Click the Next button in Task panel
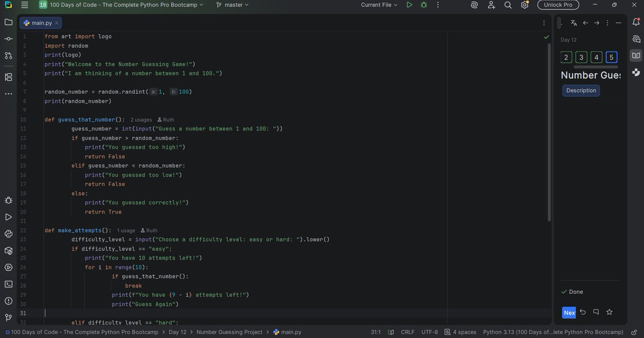644x338 pixels. (569, 313)
